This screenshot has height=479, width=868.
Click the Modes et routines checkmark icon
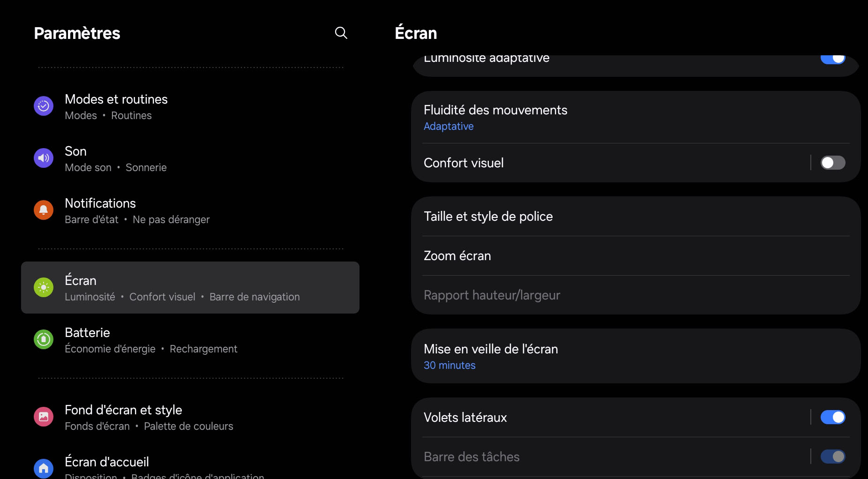click(44, 106)
